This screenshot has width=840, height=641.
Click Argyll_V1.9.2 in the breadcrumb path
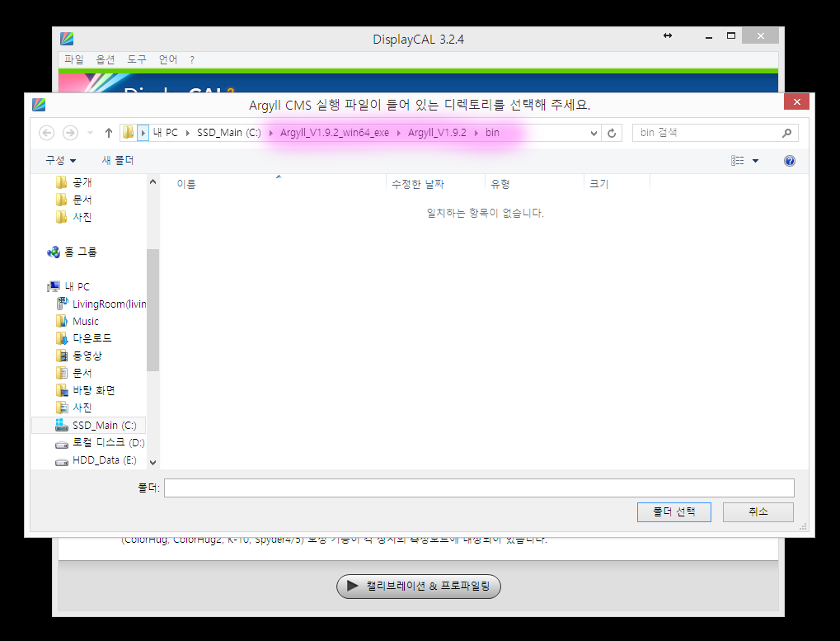(x=437, y=133)
